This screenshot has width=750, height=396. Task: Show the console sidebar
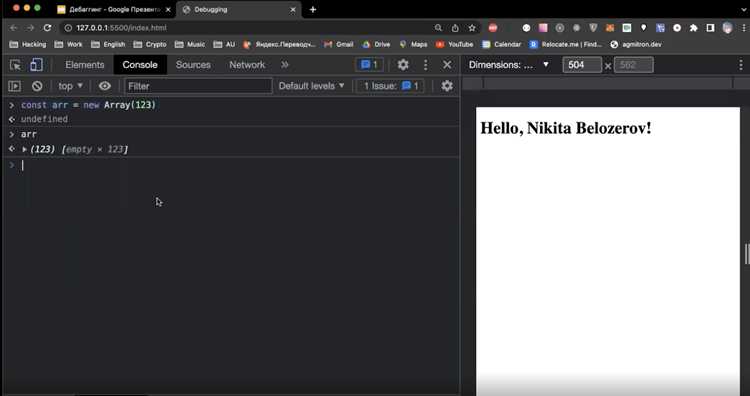click(15, 86)
